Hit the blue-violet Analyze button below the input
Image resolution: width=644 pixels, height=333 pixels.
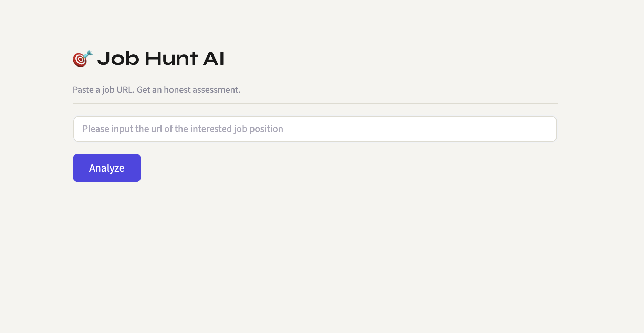(x=107, y=168)
